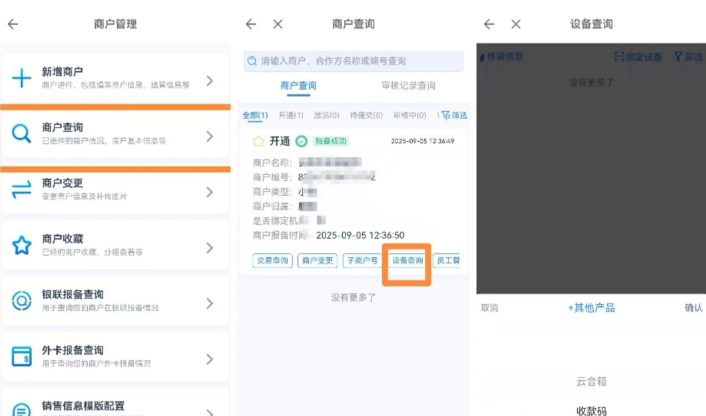Expand 商户收藏 via its chevron
This screenshot has width=706, height=416.
pyautogui.click(x=210, y=248)
